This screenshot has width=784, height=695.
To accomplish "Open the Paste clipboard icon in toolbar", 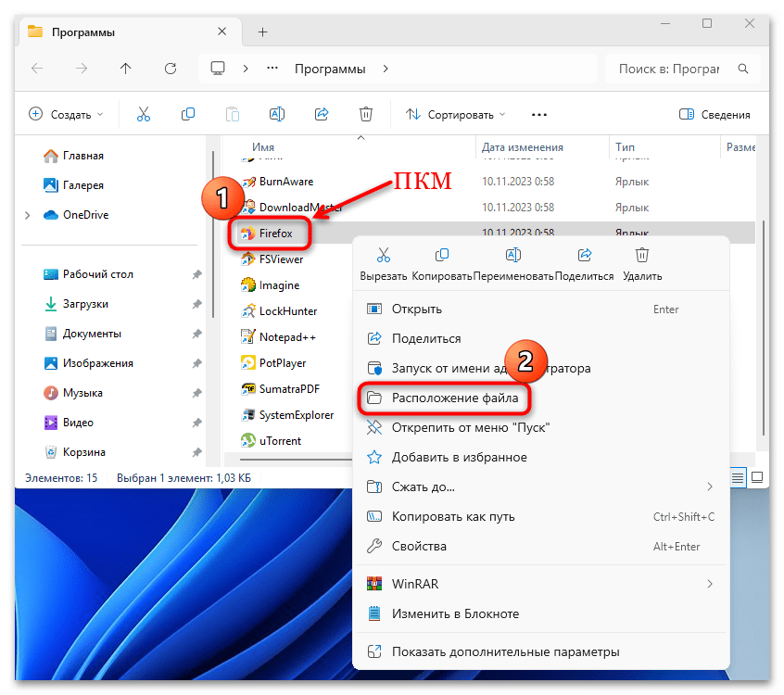I will (x=233, y=115).
